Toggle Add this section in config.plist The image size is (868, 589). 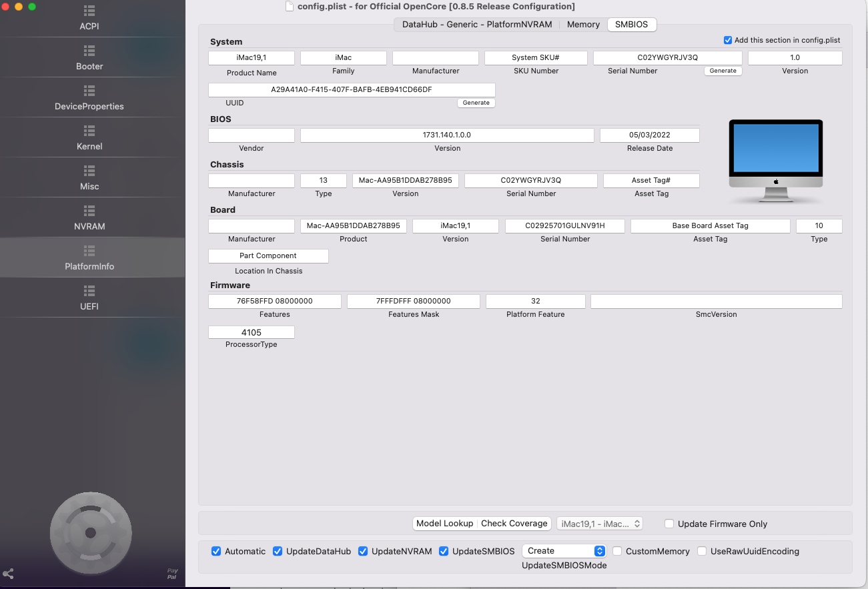tap(728, 40)
